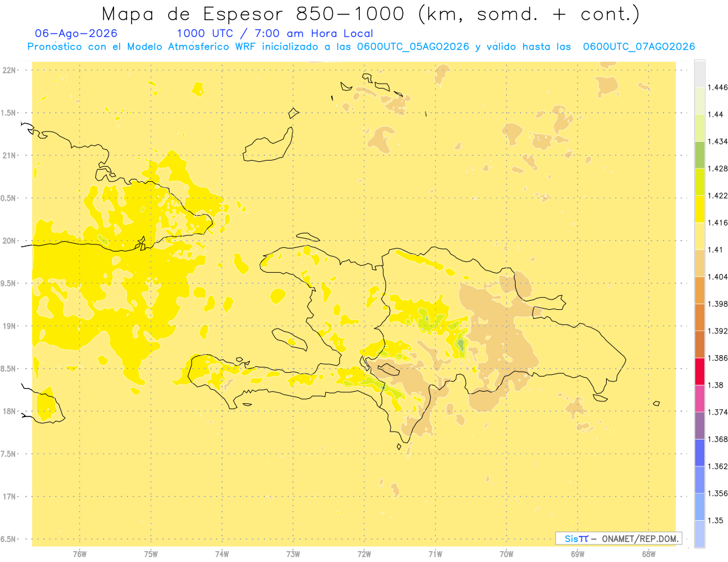Click the 1.41 colorbar value
Viewport: 728px width, 562px height.
click(x=716, y=250)
